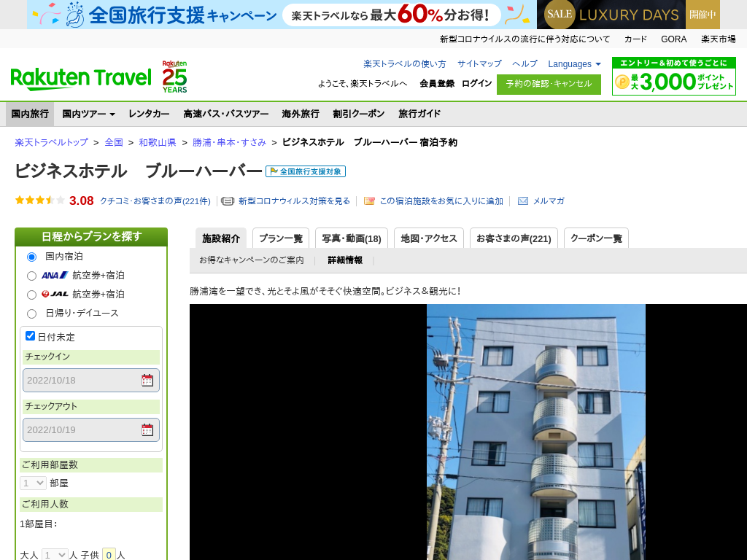Switch to the プラン一覧 tab

click(x=281, y=238)
